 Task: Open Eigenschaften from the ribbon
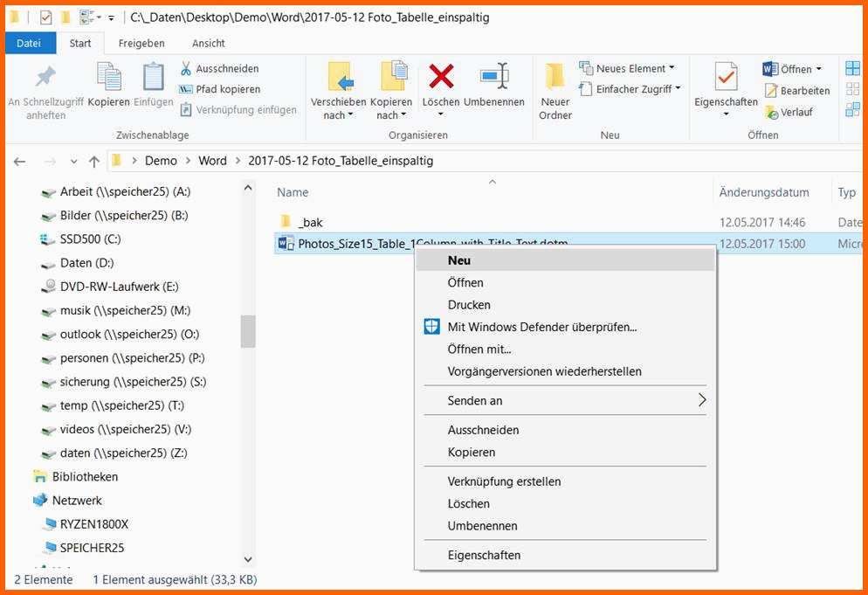coord(726,78)
